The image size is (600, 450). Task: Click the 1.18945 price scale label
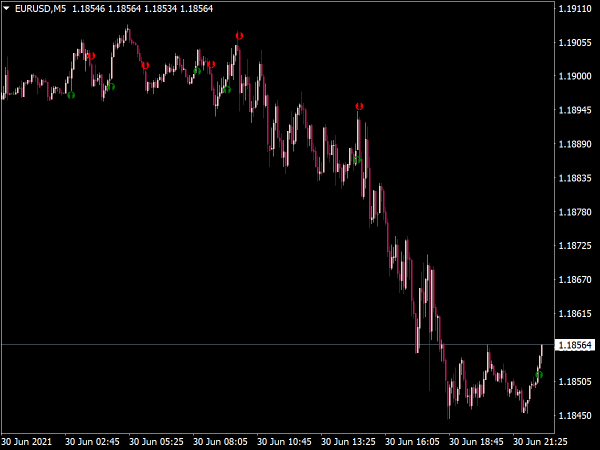point(575,110)
